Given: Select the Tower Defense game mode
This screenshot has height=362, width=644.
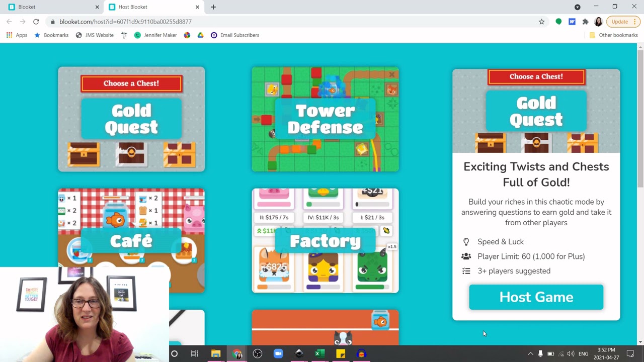Looking at the screenshot, I should click(325, 119).
